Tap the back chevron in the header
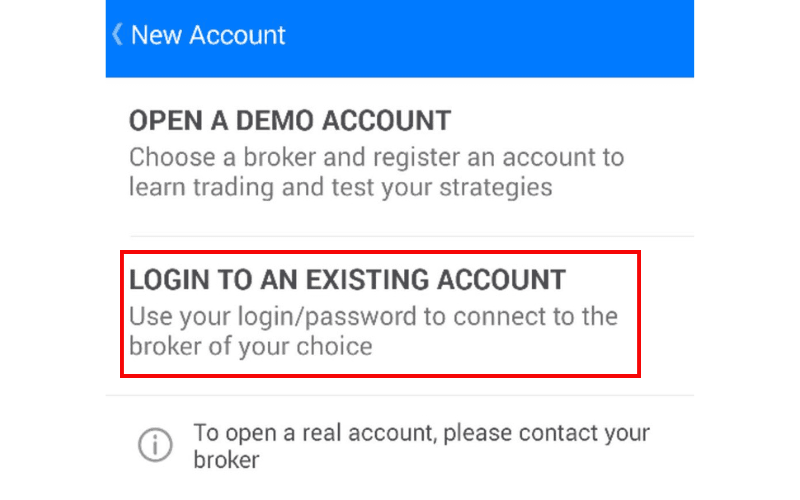The height and width of the screenshot is (500, 800). pyautogui.click(x=117, y=35)
